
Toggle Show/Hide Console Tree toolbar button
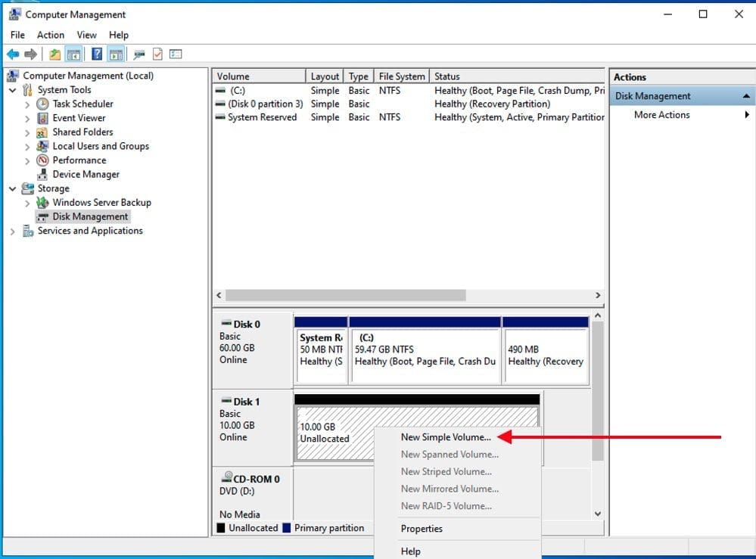[74, 54]
